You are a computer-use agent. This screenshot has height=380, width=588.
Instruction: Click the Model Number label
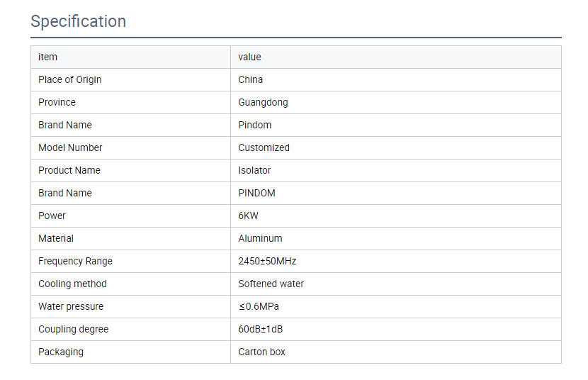(x=70, y=147)
